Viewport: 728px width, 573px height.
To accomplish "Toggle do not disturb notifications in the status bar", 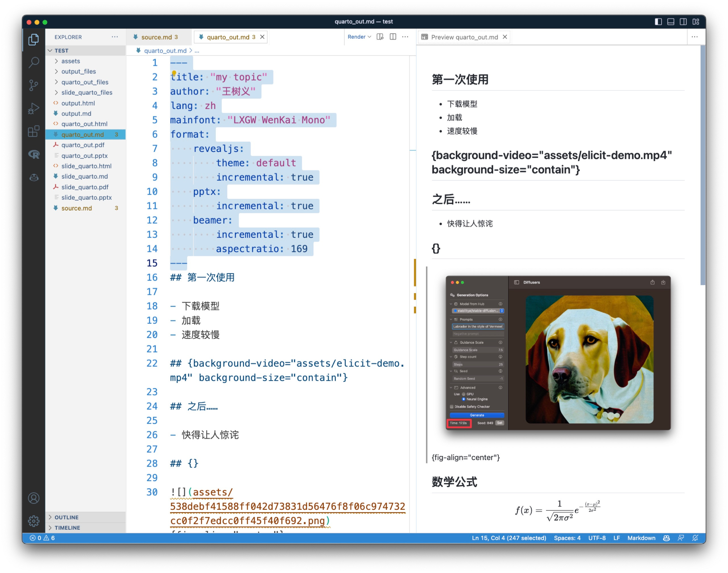I will pos(695,538).
